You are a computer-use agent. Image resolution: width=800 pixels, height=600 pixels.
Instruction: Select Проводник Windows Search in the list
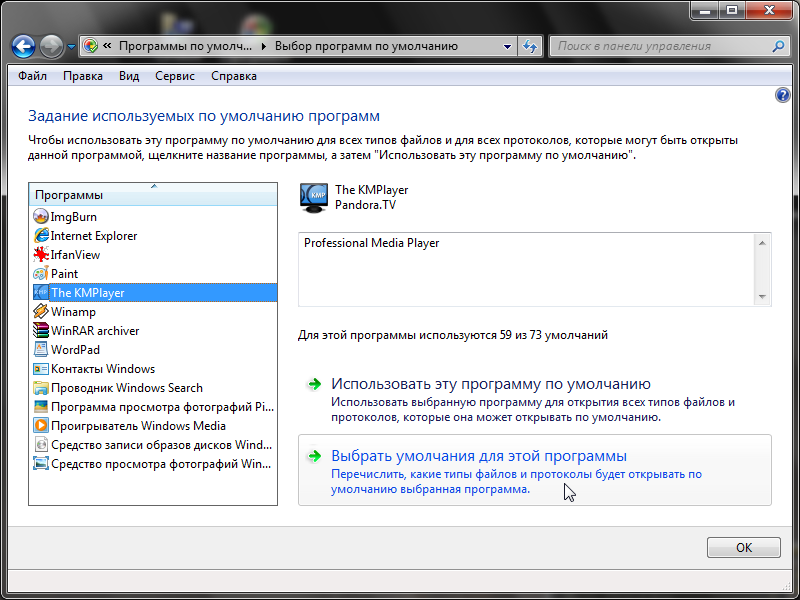pos(153,387)
